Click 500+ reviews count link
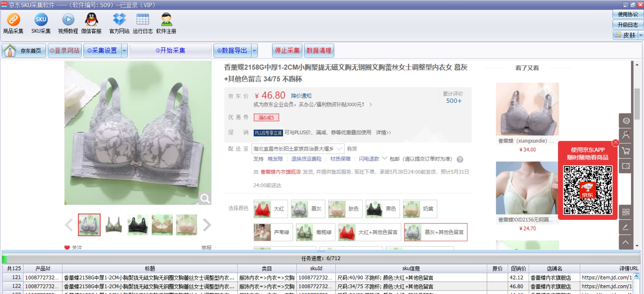The width and height of the screenshot is (644, 294). pyautogui.click(x=453, y=101)
